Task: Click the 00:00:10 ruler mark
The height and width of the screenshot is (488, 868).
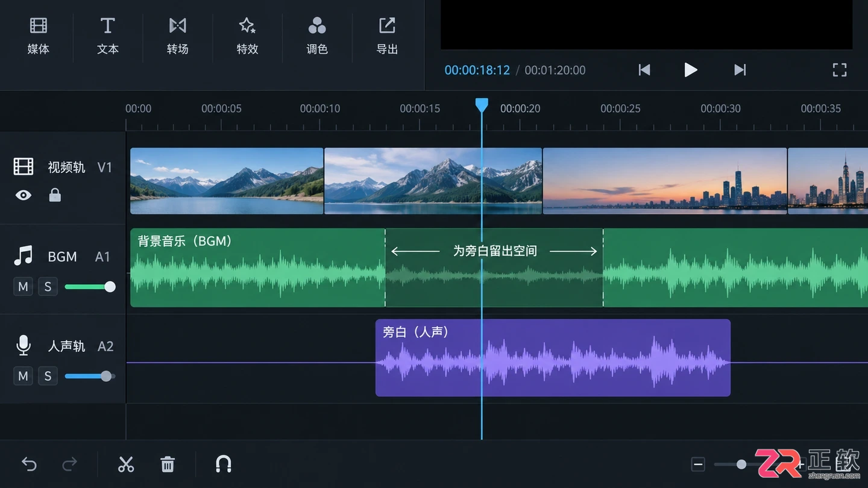Action: [320, 108]
